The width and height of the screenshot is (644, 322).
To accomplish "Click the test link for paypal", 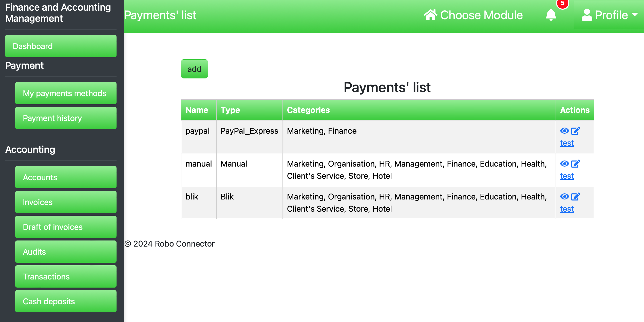I will [567, 143].
